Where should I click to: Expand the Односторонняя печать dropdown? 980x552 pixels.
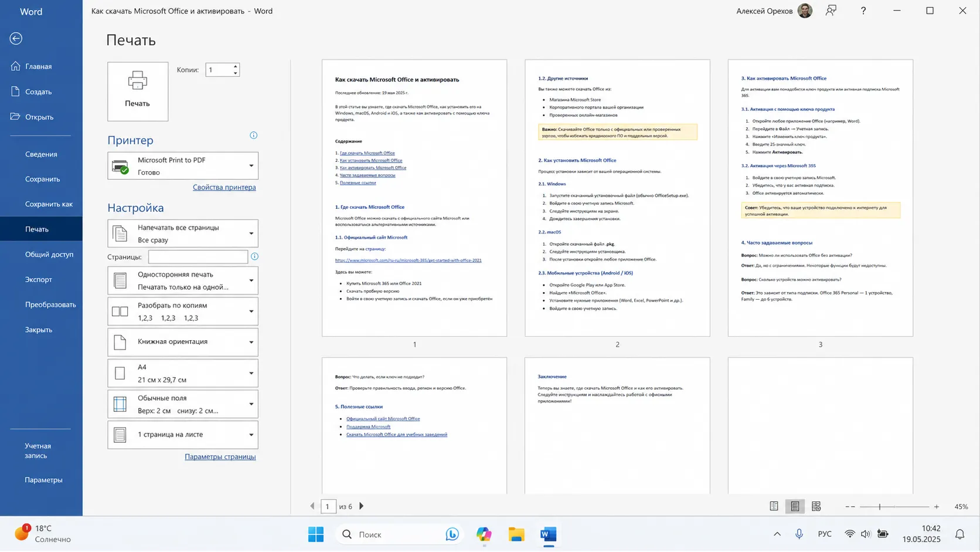click(x=183, y=280)
